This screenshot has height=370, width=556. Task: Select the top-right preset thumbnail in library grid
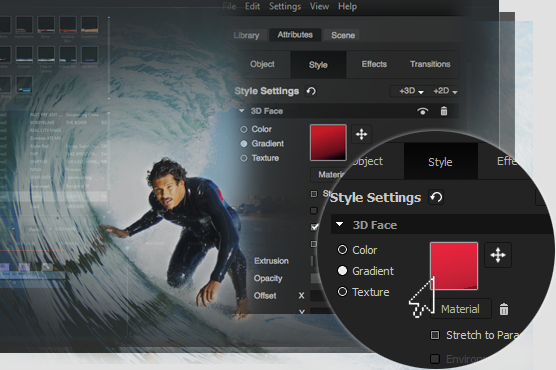pyautogui.click(x=89, y=25)
